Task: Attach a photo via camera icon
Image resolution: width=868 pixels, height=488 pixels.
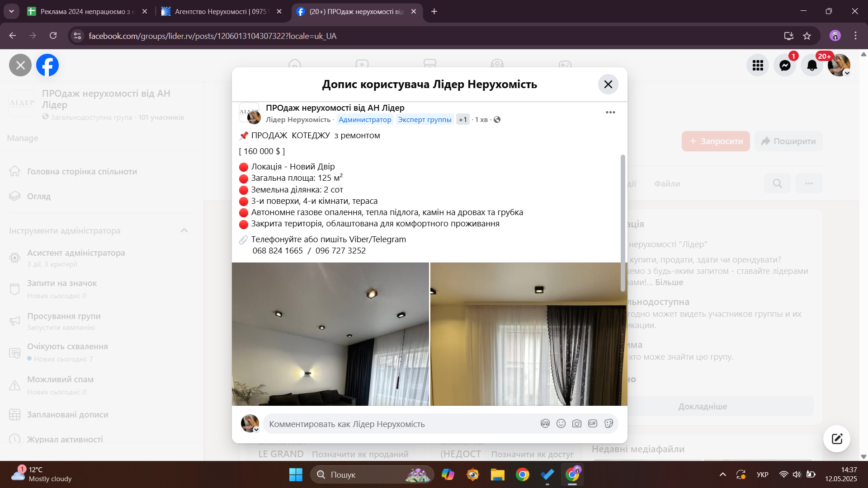Action: (x=577, y=424)
